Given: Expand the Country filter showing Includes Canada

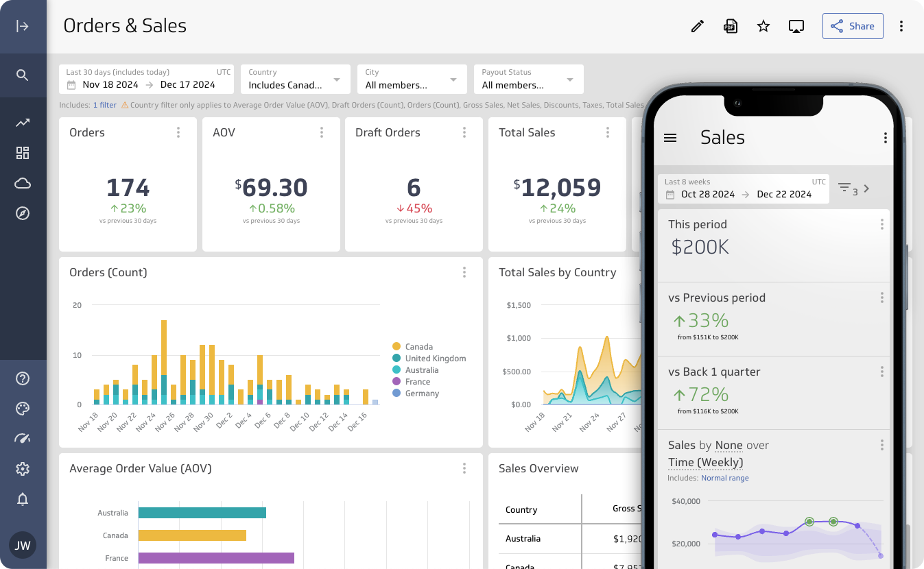Looking at the screenshot, I should tap(336, 79).
